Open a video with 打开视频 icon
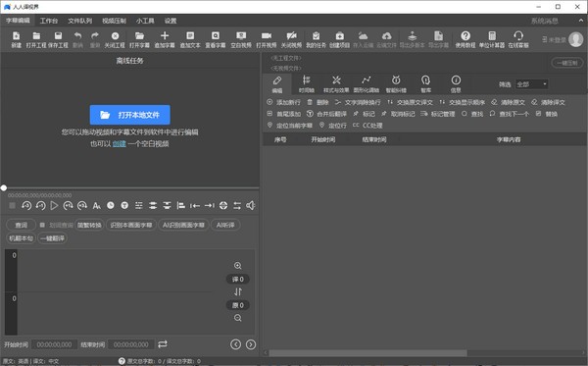This screenshot has width=588, height=366. tap(267, 39)
